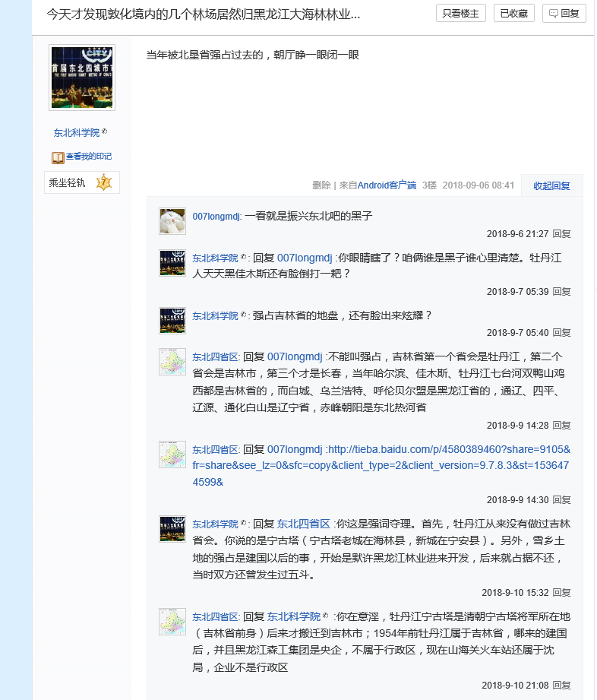Open 007longmdj's cat avatar icon
Viewport: 597px width, 700px height.
coord(172,221)
